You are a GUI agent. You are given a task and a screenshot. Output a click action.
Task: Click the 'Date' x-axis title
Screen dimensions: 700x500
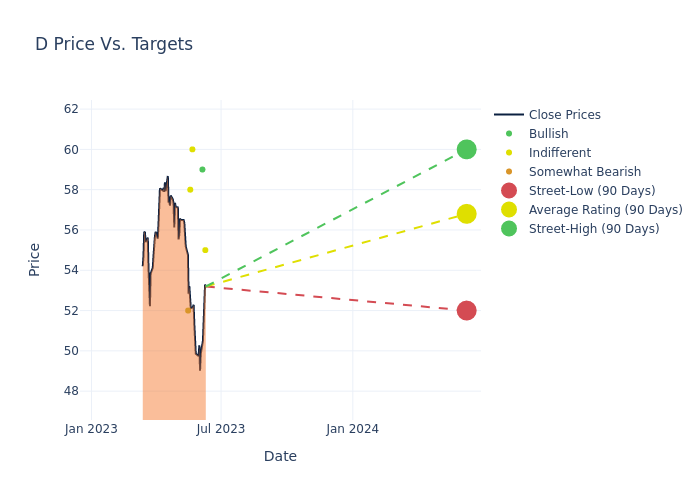[280, 457]
